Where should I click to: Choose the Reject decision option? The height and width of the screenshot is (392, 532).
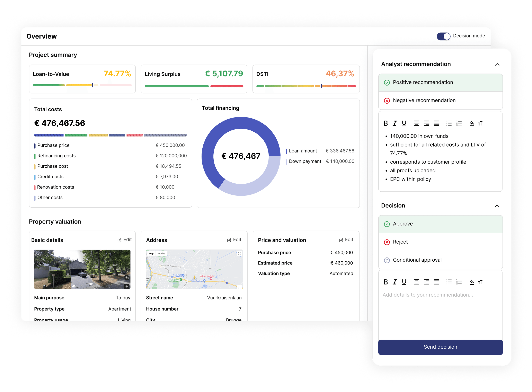pos(440,242)
